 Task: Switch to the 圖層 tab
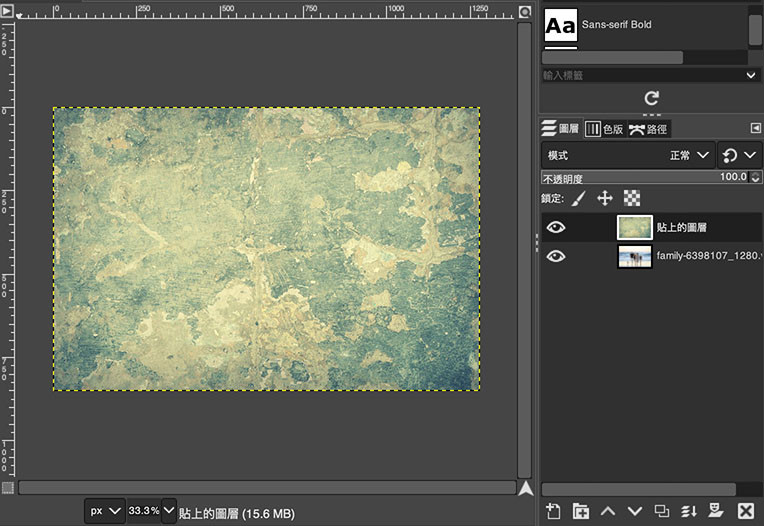coord(560,129)
